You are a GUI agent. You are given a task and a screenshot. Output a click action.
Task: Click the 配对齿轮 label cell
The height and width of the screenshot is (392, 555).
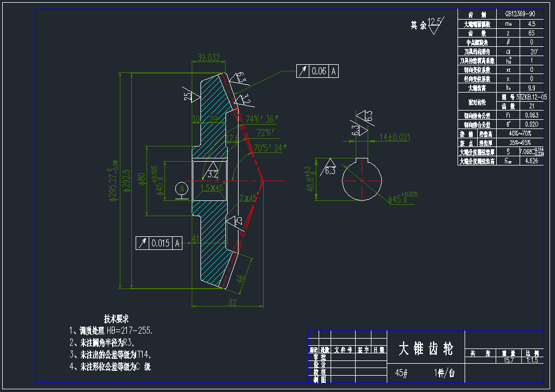(x=477, y=102)
